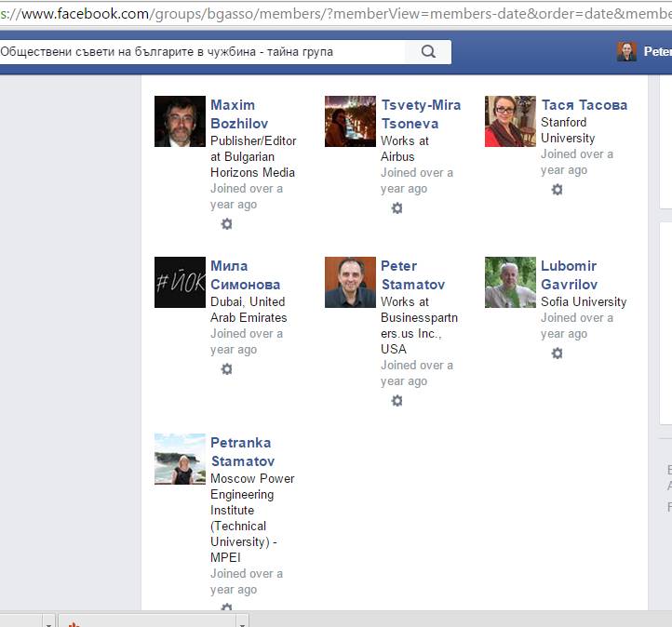Open Tsvety-Mira Tsoneva's profile link
The height and width of the screenshot is (627, 672).
click(421, 114)
